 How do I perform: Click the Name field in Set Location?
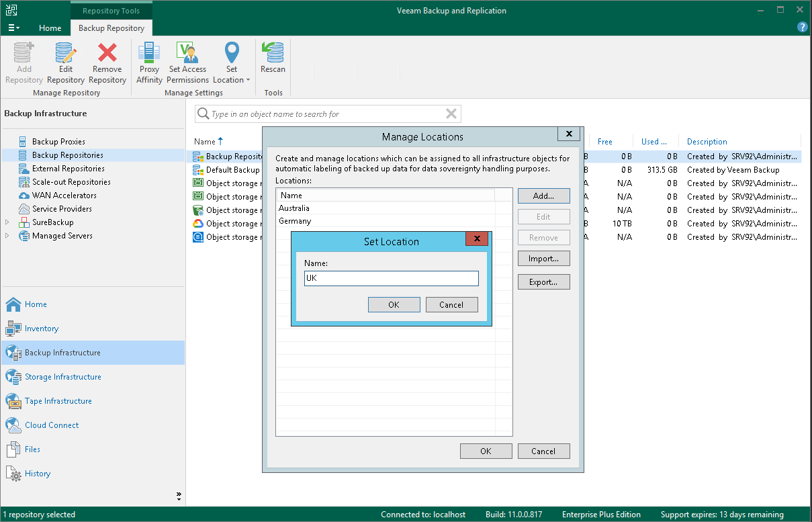392,279
